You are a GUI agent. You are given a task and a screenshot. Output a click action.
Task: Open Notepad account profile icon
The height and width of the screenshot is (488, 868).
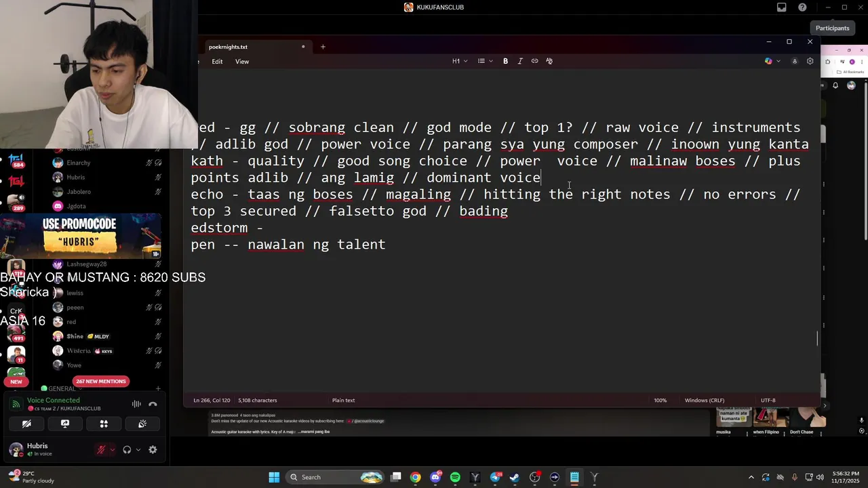(x=795, y=61)
